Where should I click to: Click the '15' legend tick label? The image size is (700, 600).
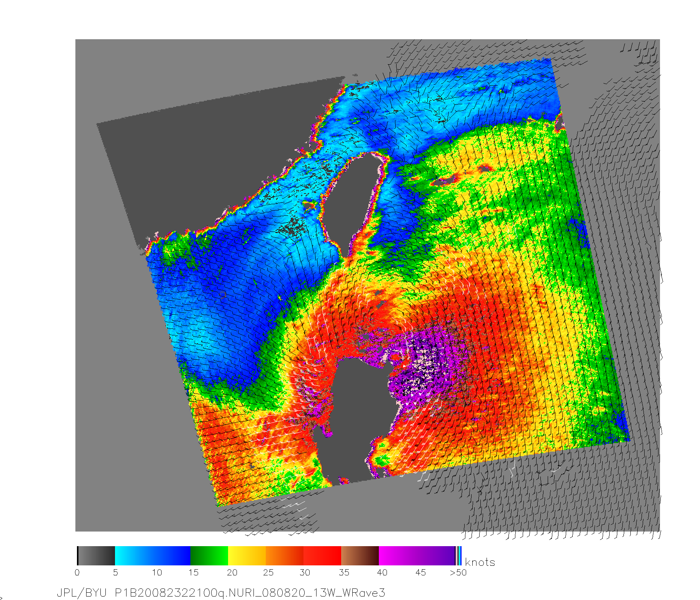[x=193, y=573]
